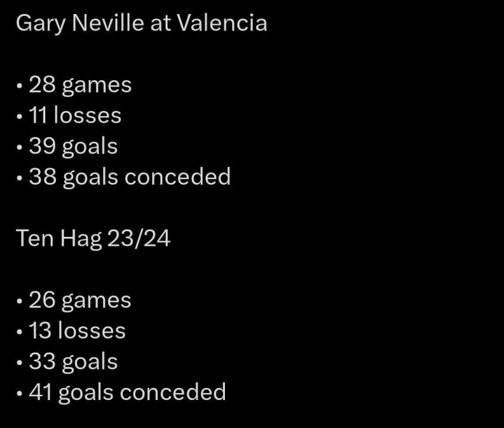Click the bullet before '13 losses'
Image resolution: width=504 pixels, height=428 pixels.
point(20,332)
